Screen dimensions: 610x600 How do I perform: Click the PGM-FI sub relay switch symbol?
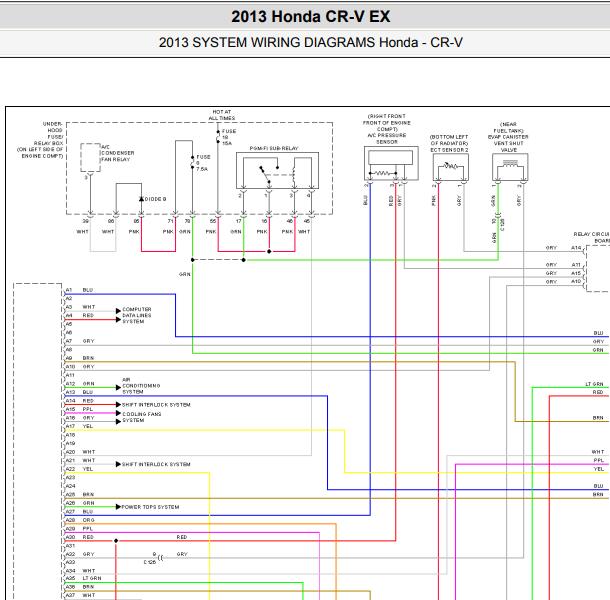pos(269,174)
